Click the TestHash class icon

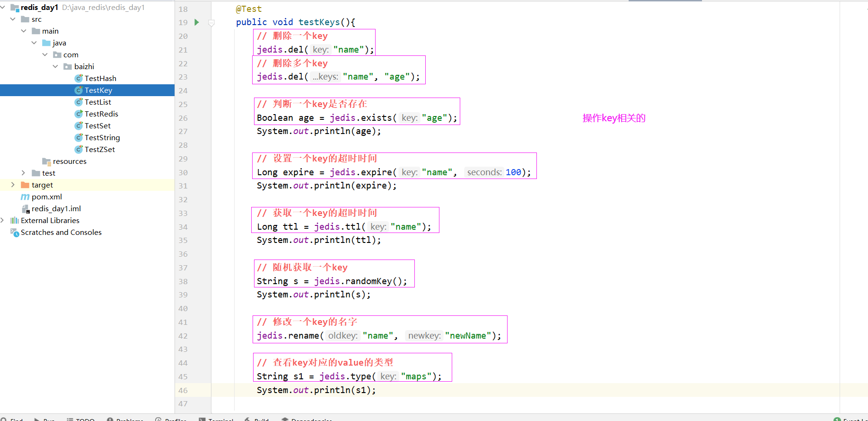[x=79, y=78]
